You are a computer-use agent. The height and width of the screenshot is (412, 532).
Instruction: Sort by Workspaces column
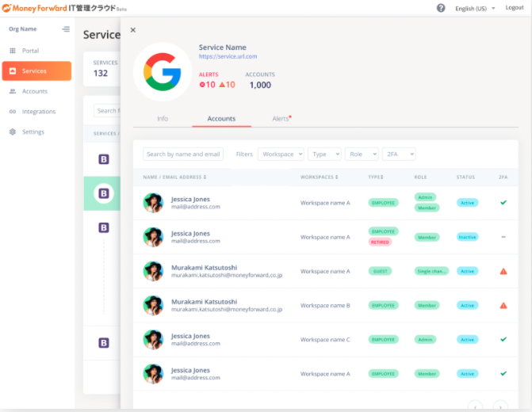pos(319,177)
